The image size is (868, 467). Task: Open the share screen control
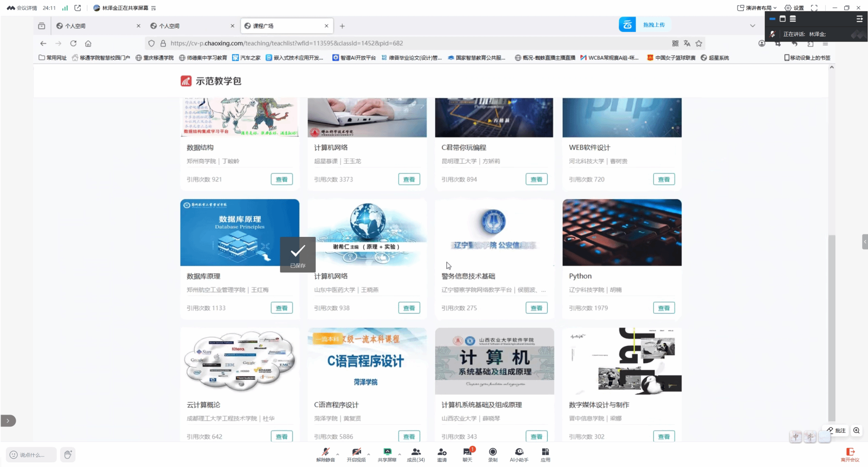pos(387,452)
